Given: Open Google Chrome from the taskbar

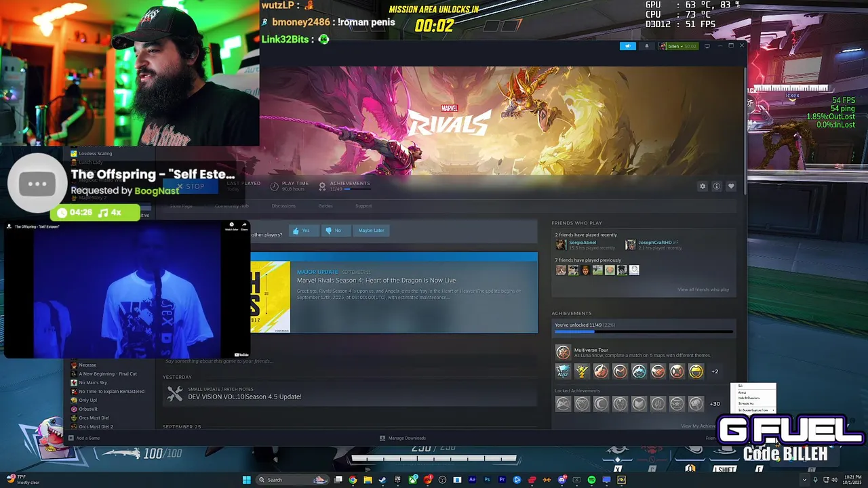Looking at the screenshot, I should click(353, 480).
